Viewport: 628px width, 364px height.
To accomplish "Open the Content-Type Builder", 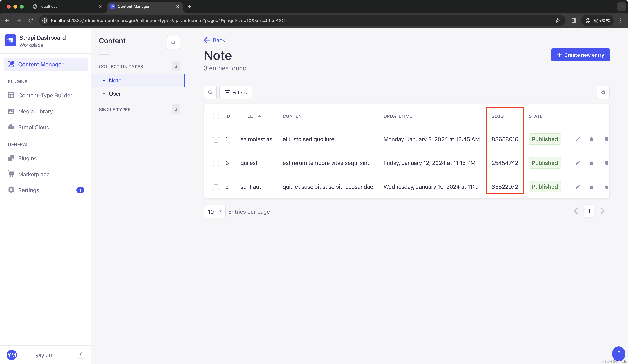I will [x=45, y=95].
